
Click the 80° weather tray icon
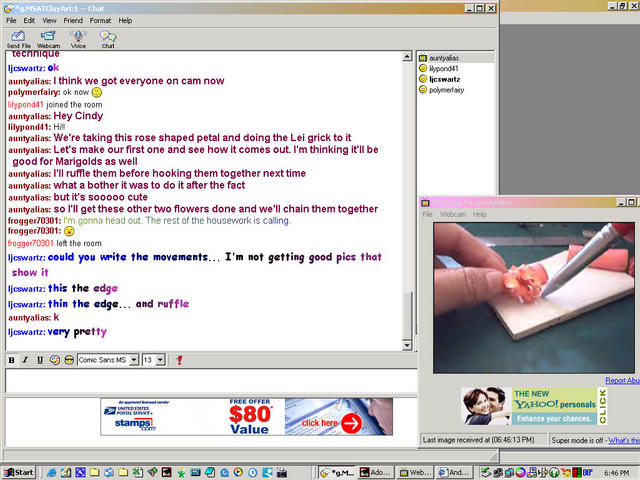pos(587,473)
